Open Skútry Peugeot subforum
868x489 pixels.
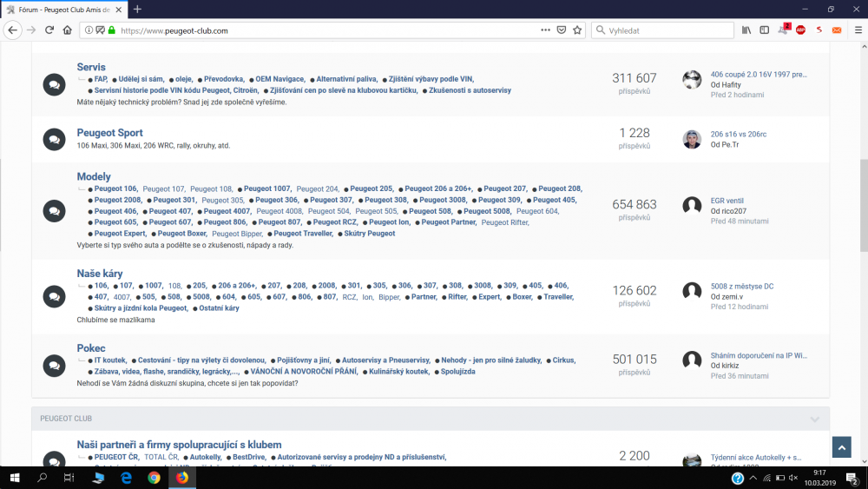tap(370, 234)
